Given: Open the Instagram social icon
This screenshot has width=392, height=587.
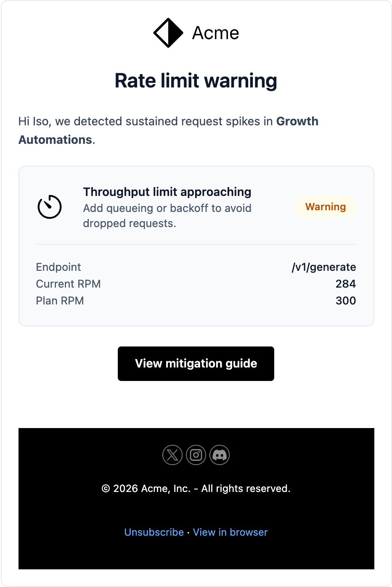Looking at the screenshot, I should click(x=196, y=455).
